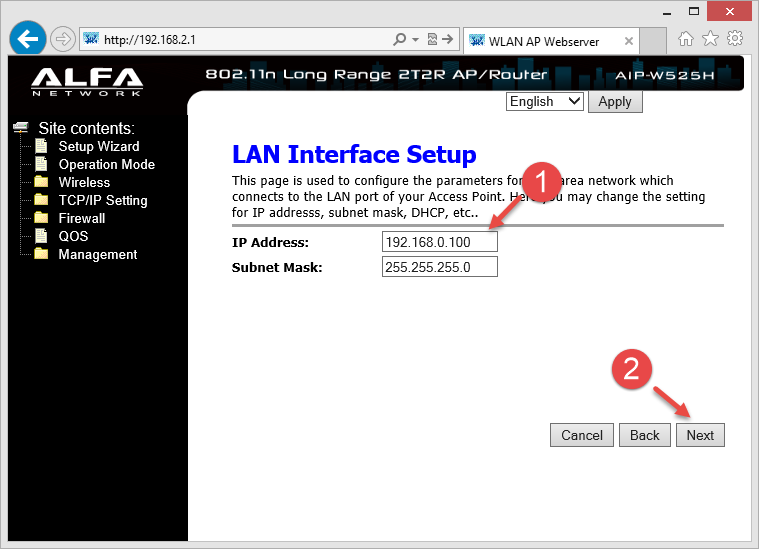Image resolution: width=759 pixels, height=549 pixels.
Task: Expand the Management menu entry
Action: [98, 254]
